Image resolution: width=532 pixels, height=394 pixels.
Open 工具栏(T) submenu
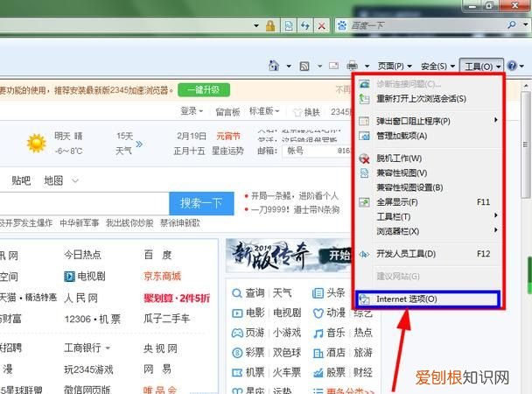[429, 216]
